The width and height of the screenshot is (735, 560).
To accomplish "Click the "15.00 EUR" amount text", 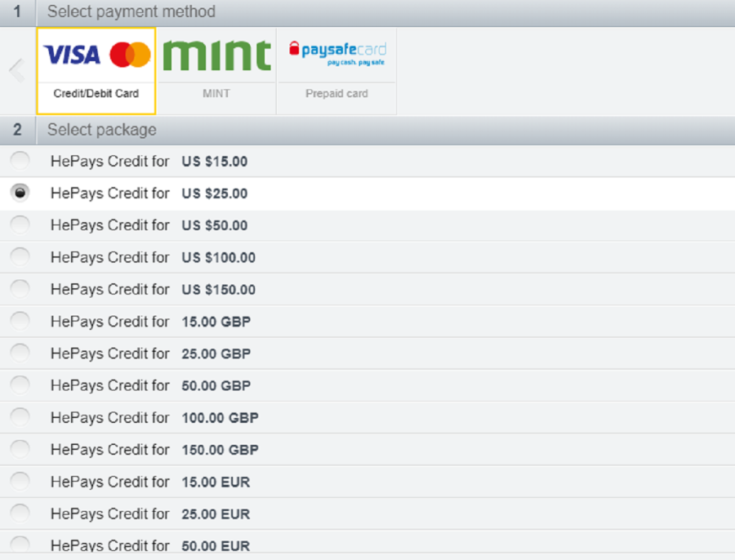I will (x=216, y=482).
